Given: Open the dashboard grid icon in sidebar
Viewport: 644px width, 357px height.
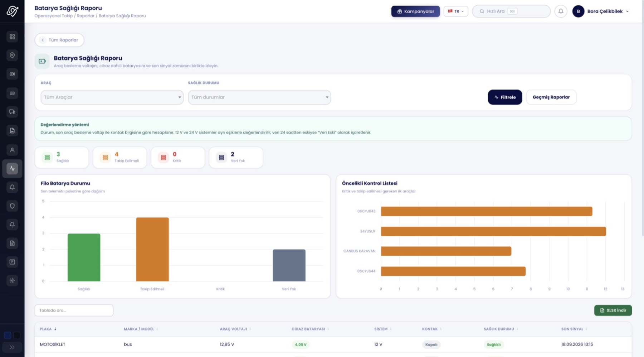Looking at the screenshot, I should click(12, 37).
